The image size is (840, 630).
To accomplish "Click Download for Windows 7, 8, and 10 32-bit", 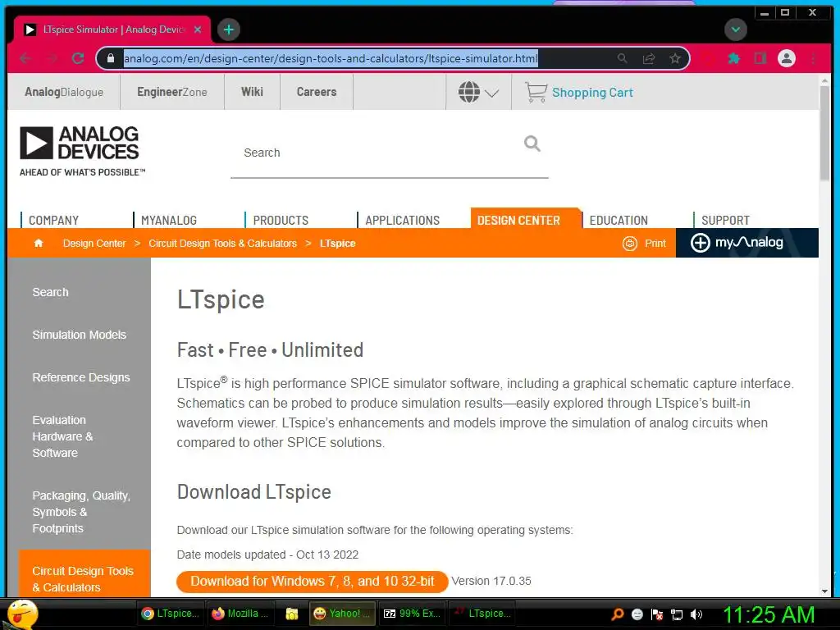I will (313, 582).
